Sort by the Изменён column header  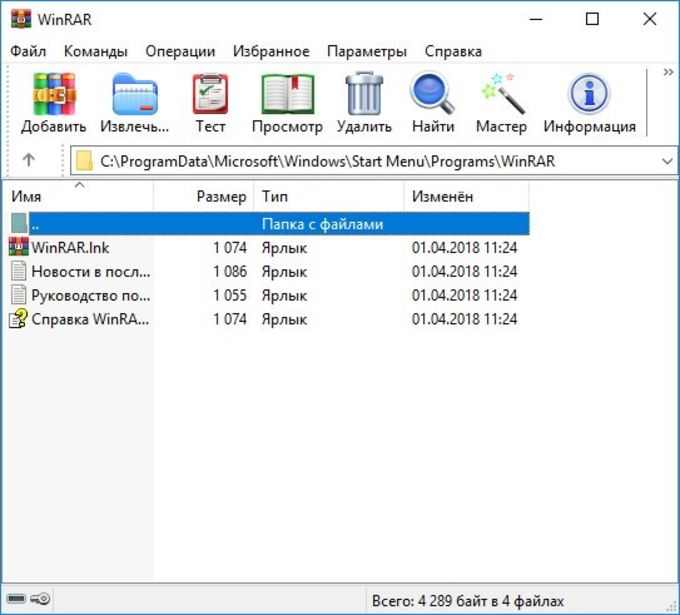tap(467, 196)
